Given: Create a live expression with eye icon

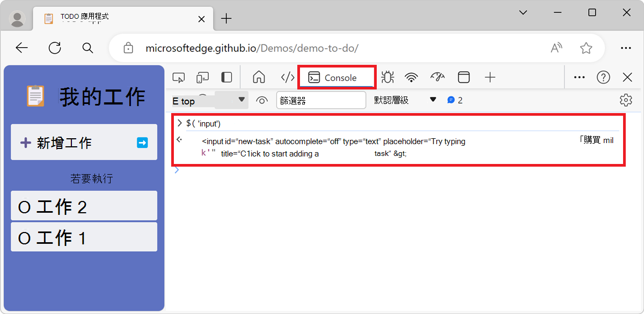Looking at the screenshot, I should point(262,100).
